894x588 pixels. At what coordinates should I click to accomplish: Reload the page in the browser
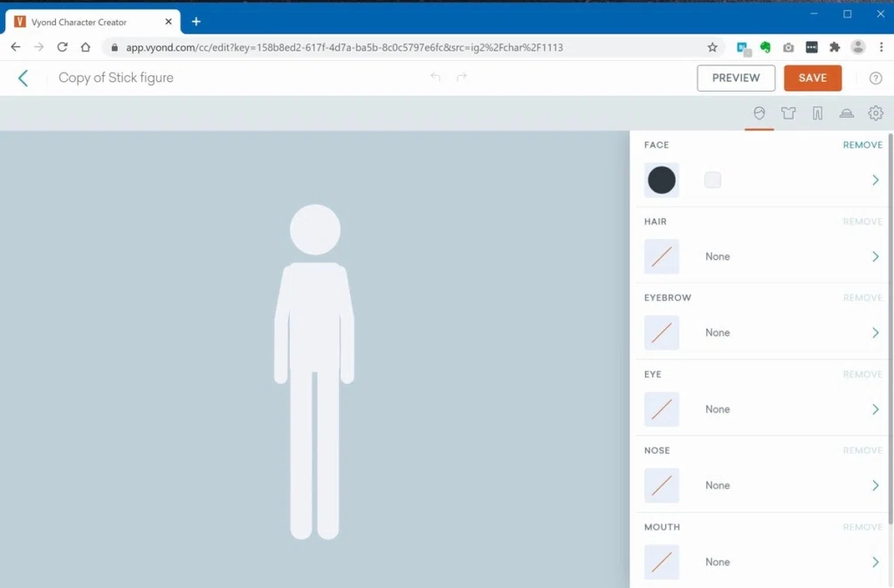62,47
